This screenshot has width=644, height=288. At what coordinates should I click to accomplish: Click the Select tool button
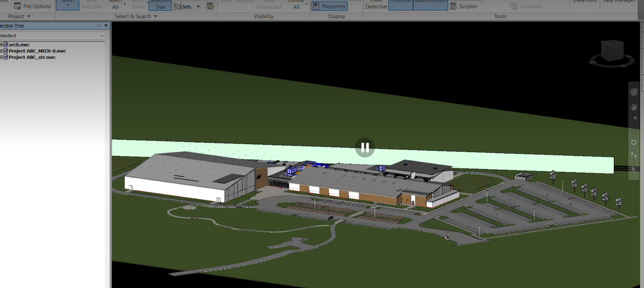[x=68, y=5]
